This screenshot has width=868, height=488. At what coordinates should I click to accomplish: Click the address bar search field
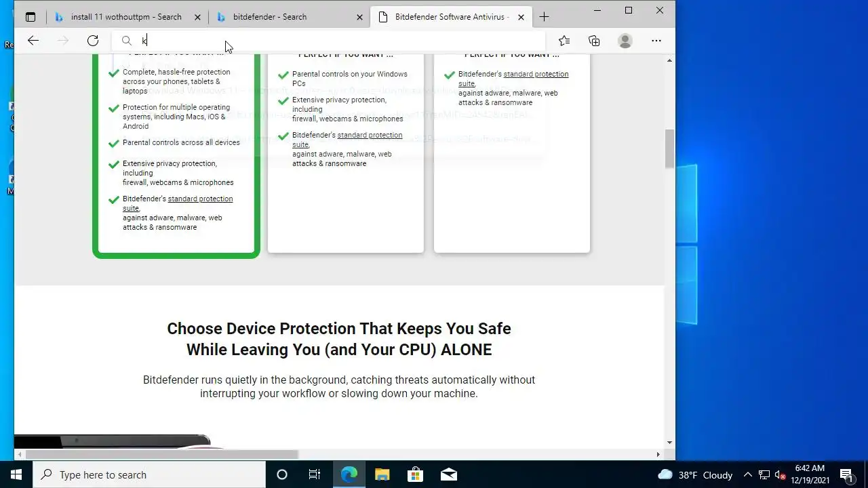(x=329, y=41)
